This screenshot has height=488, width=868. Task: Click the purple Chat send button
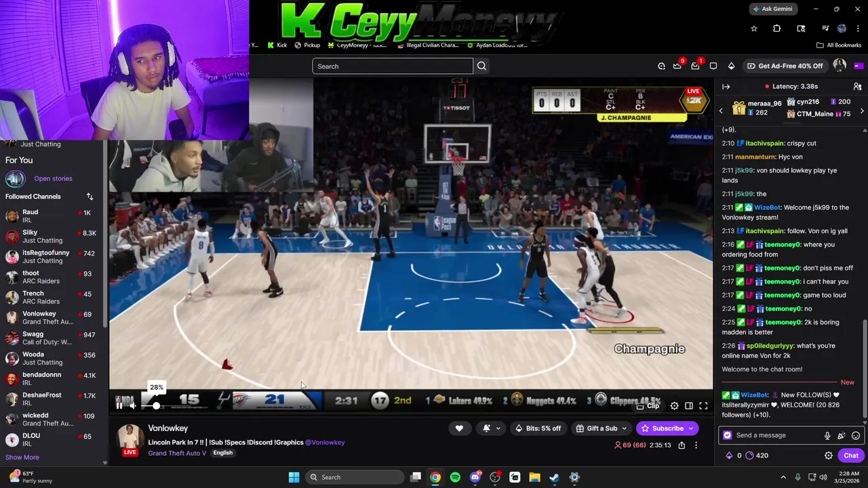(x=850, y=456)
